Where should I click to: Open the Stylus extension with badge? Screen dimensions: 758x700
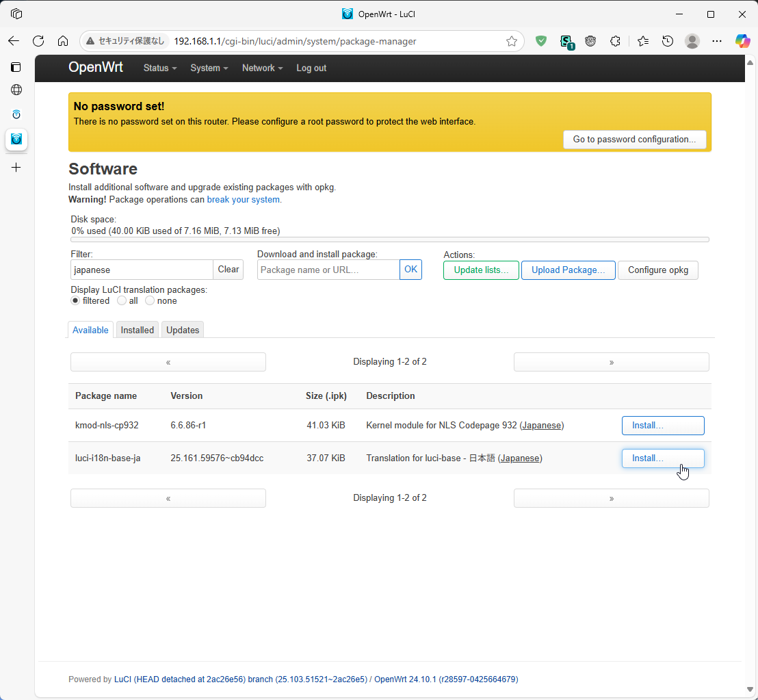coord(567,41)
